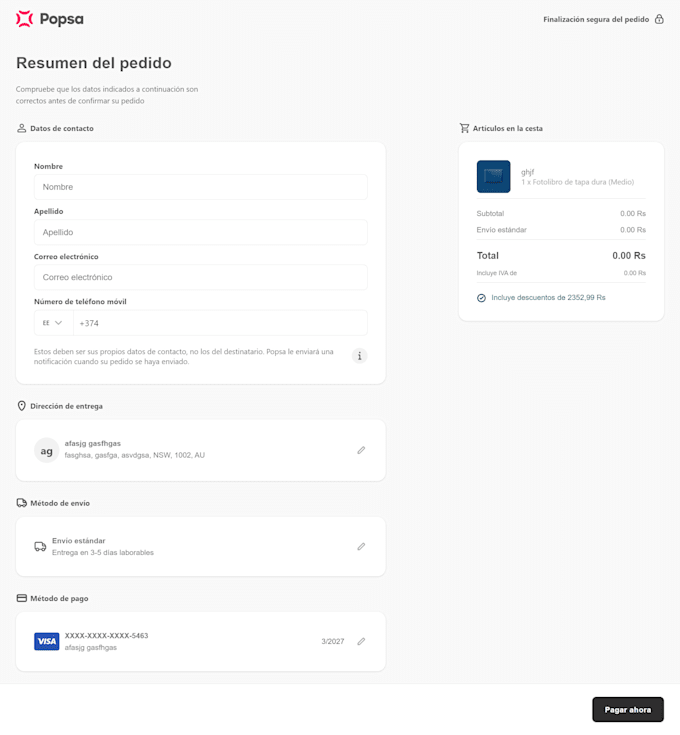This screenshot has height=735, width=680.
Task: Click the info icon beside contact notice
Action: [x=360, y=356]
